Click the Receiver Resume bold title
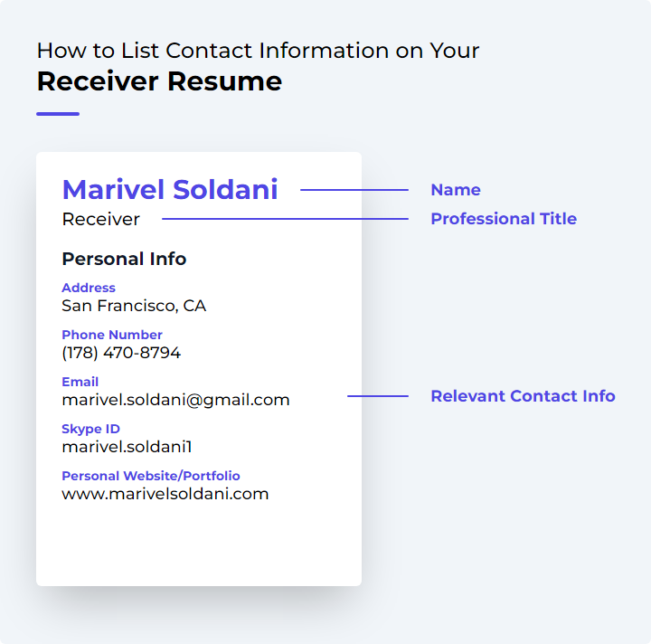This screenshot has width=651, height=644. 159,81
